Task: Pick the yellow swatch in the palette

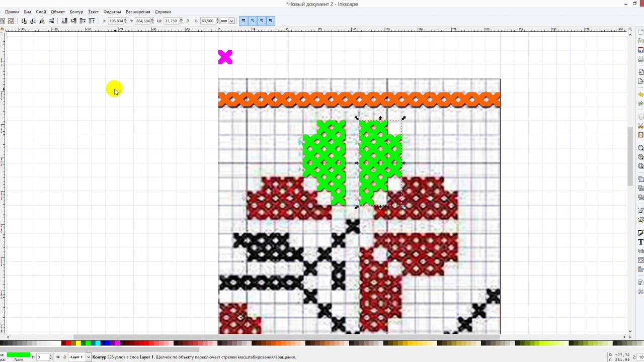Action: pyautogui.click(x=78, y=343)
